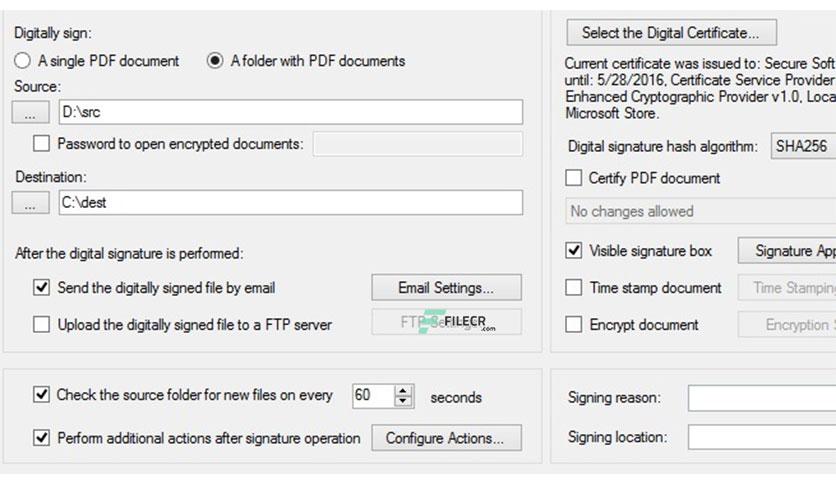Enable the 'Certify PDF document' checkbox

[x=574, y=178]
